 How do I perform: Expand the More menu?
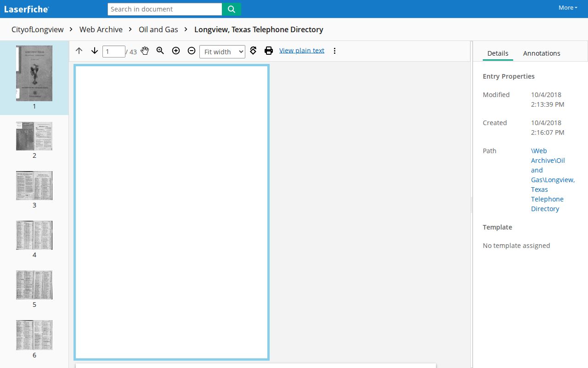[568, 8]
